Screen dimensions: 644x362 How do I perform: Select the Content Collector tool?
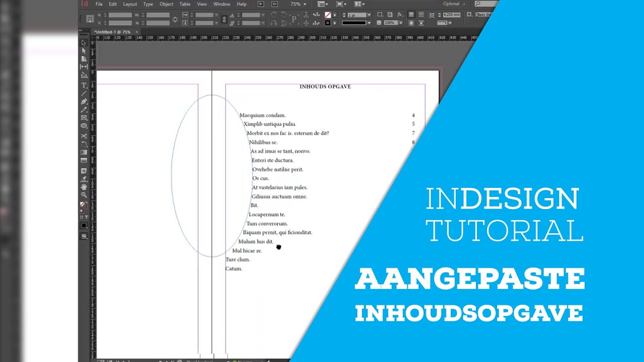84,74
